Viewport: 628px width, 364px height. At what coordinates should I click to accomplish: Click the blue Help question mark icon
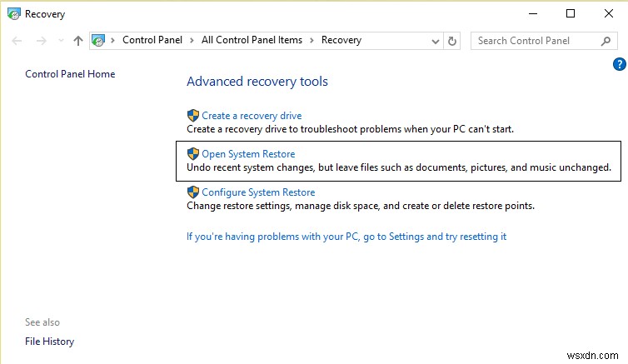coord(619,64)
